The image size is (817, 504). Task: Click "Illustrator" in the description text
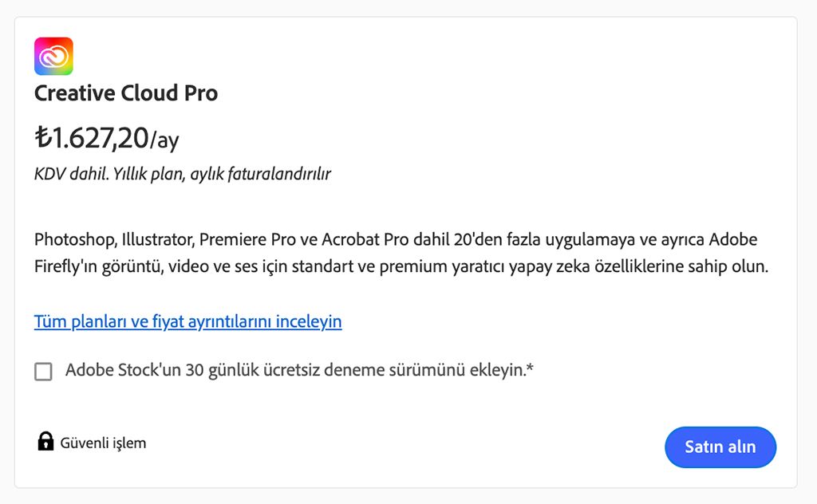[x=155, y=240]
